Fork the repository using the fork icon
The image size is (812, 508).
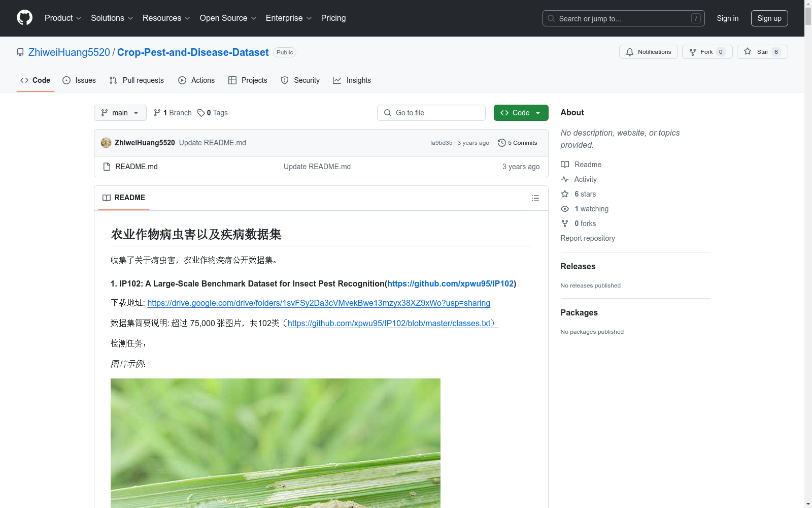coord(693,52)
